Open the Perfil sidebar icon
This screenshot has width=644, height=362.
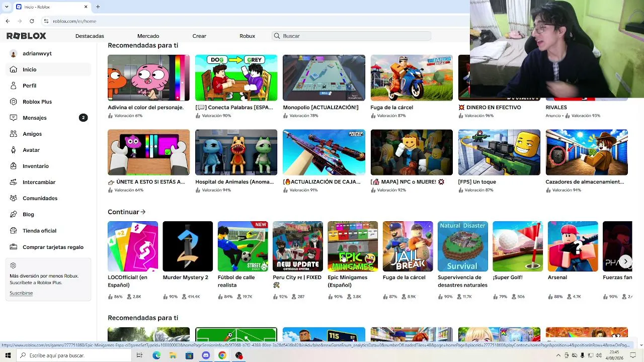pyautogui.click(x=13, y=85)
